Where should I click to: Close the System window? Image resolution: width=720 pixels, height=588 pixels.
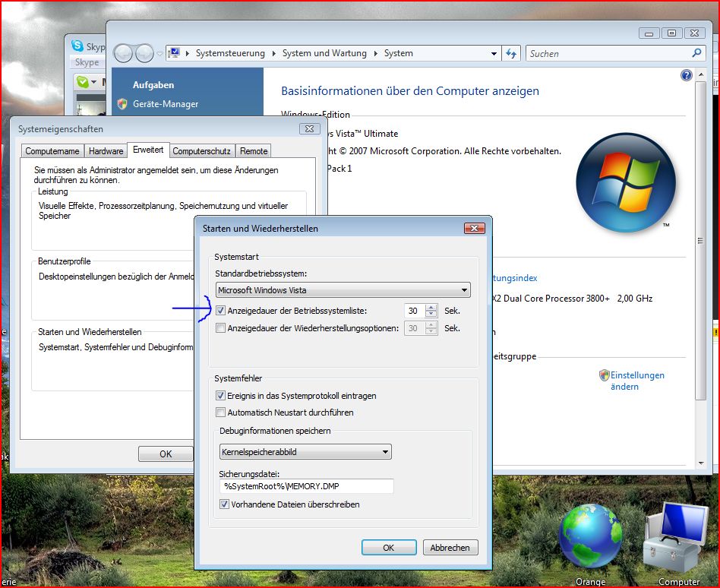[x=694, y=33]
